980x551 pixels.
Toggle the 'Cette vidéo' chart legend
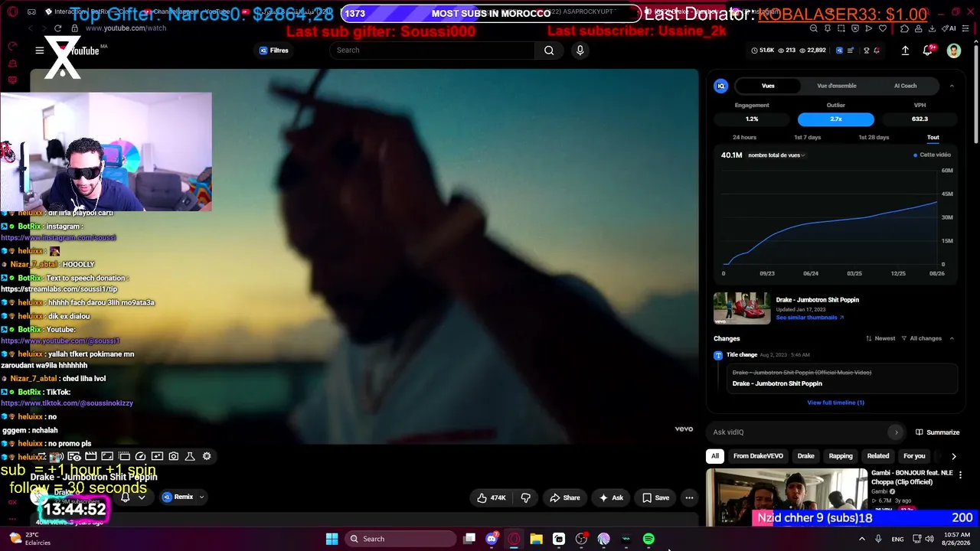(x=932, y=155)
